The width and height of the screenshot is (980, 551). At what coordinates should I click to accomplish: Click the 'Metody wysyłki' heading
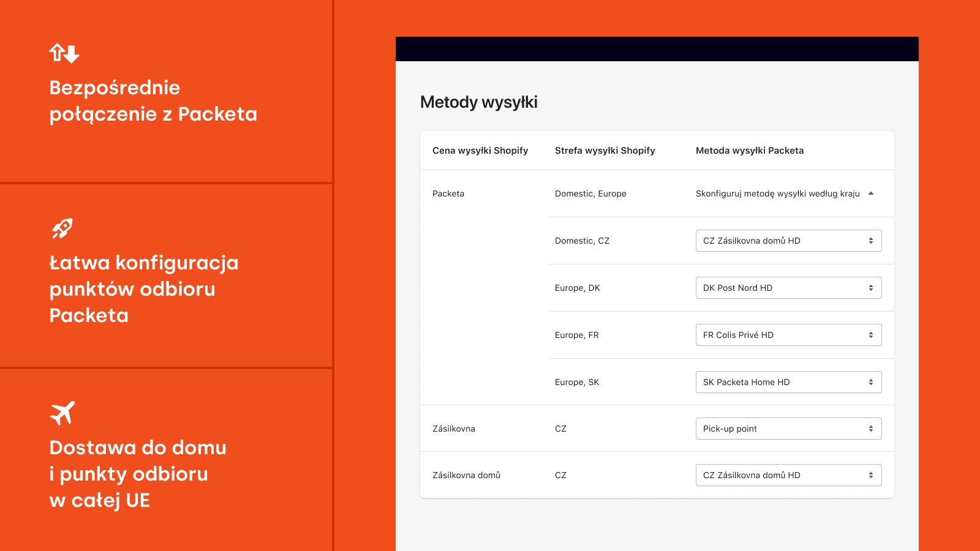click(479, 102)
